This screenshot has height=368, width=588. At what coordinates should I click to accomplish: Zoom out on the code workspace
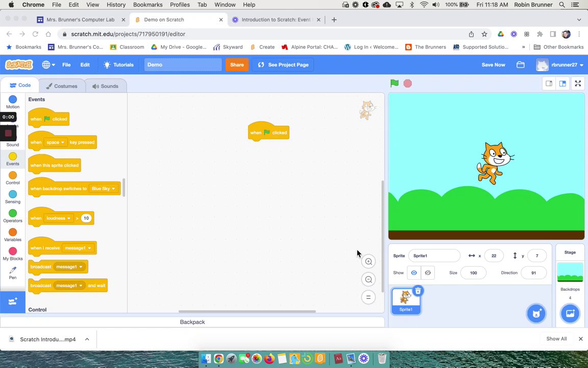[369, 280]
